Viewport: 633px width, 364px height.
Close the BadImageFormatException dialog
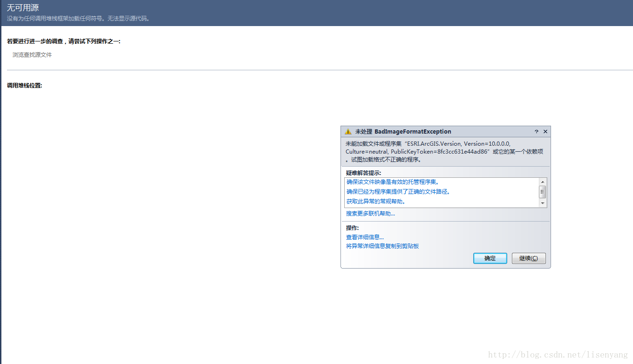(545, 132)
